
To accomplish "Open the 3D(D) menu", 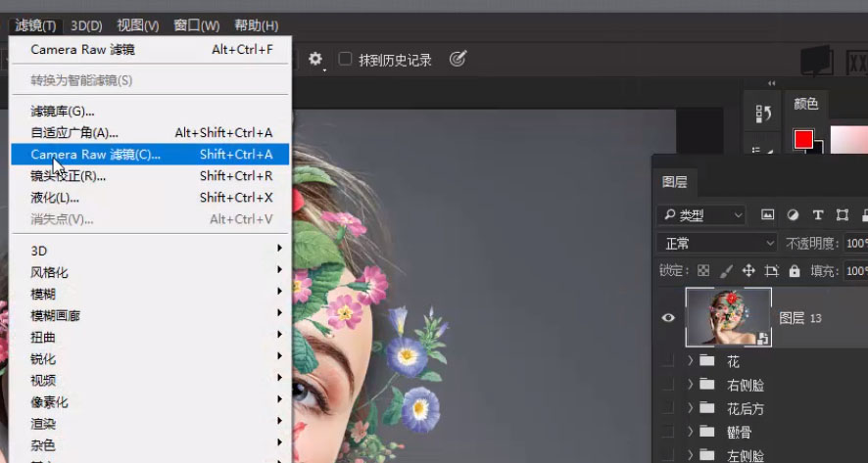I will [x=86, y=25].
